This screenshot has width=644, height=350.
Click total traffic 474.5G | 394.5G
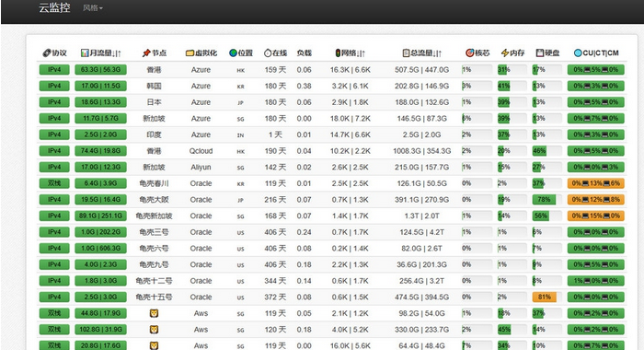tap(421, 297)
